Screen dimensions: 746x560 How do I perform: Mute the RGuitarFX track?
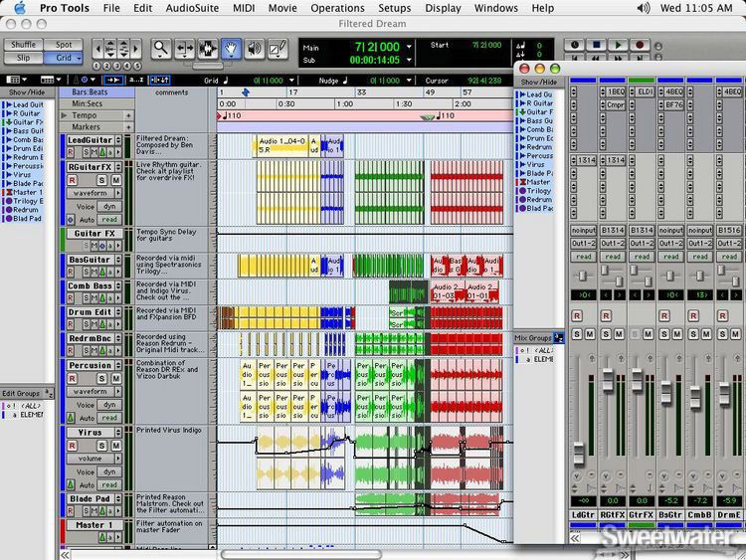point(115,180)
